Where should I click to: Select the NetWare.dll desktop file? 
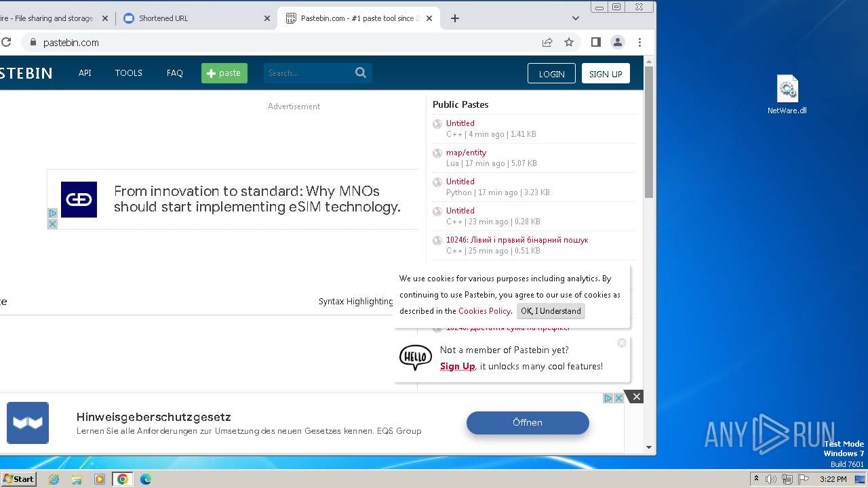787,95
